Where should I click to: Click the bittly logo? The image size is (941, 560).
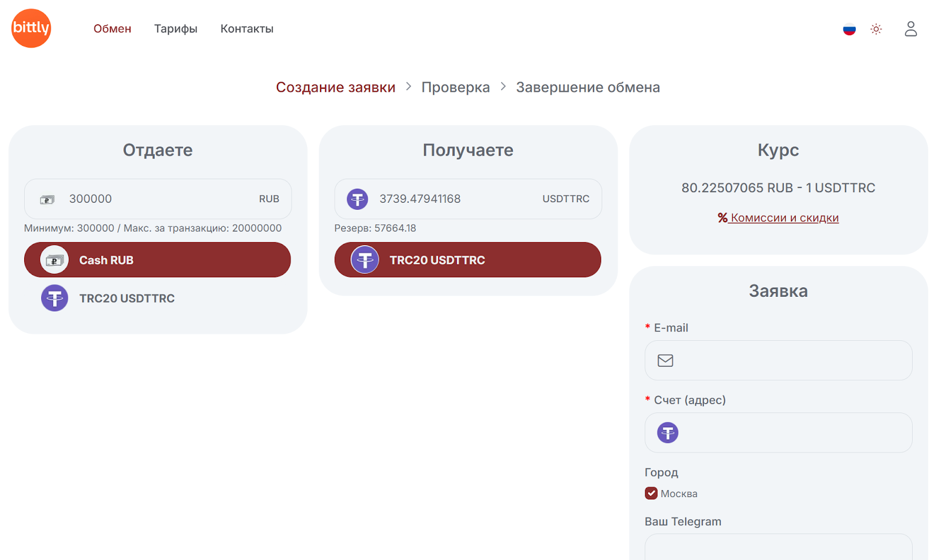click(31, 28)
